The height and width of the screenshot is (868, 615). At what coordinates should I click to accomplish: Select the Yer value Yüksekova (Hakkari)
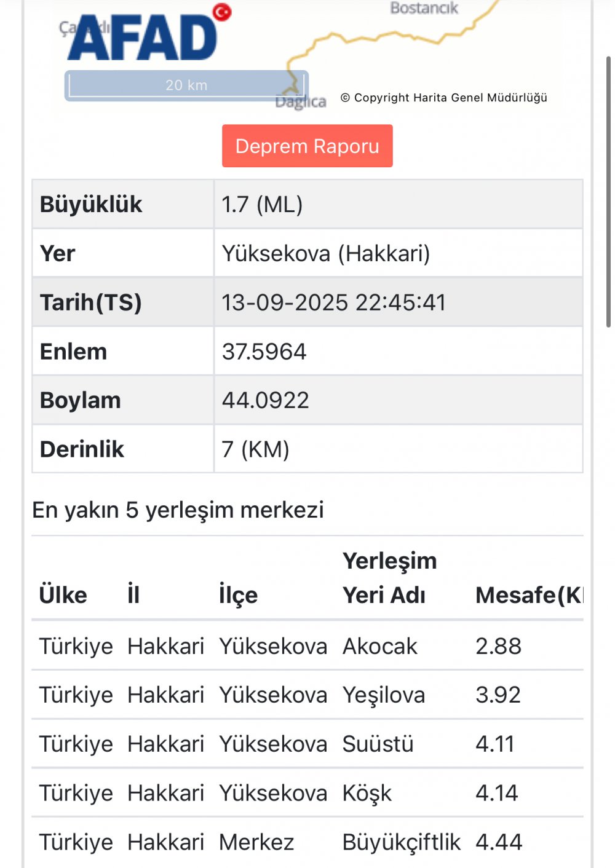(326, 253)
